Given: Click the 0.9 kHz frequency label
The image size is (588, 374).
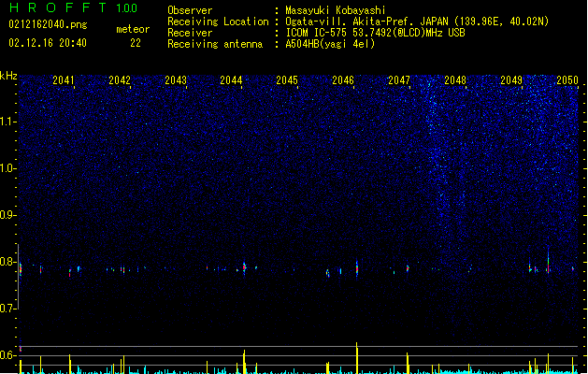Looking at the screenshot, I should pyautogui.click(x=8, y=215).
